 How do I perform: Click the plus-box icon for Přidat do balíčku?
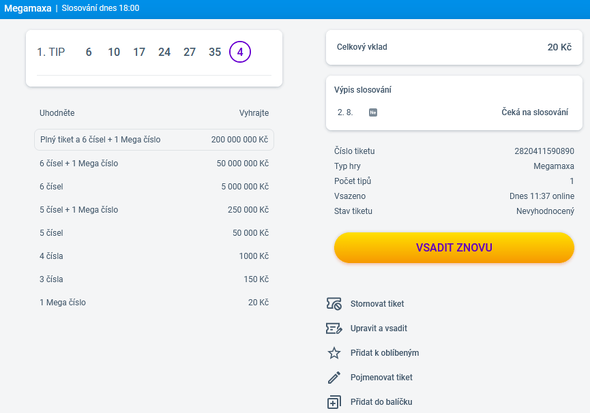[x=334, y=402]
